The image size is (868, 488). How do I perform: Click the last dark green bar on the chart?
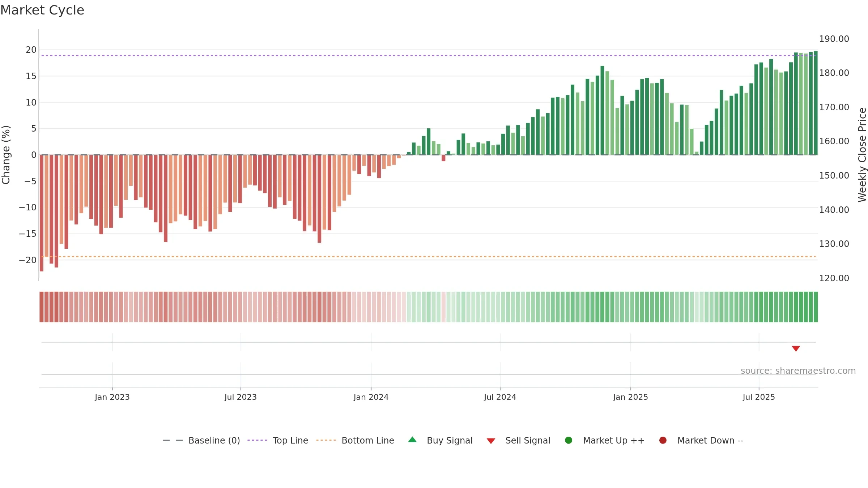pos(816,103)
